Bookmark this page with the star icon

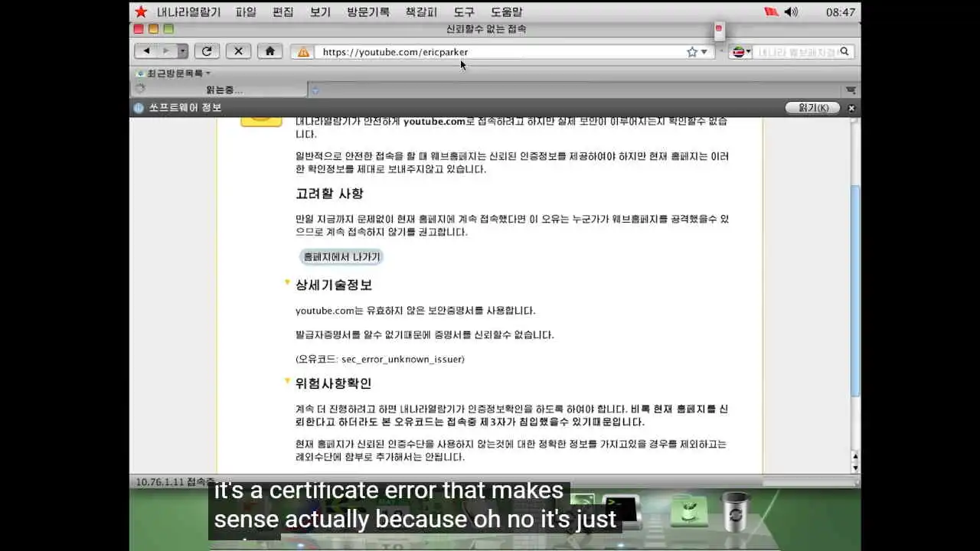tap(692, 52)
